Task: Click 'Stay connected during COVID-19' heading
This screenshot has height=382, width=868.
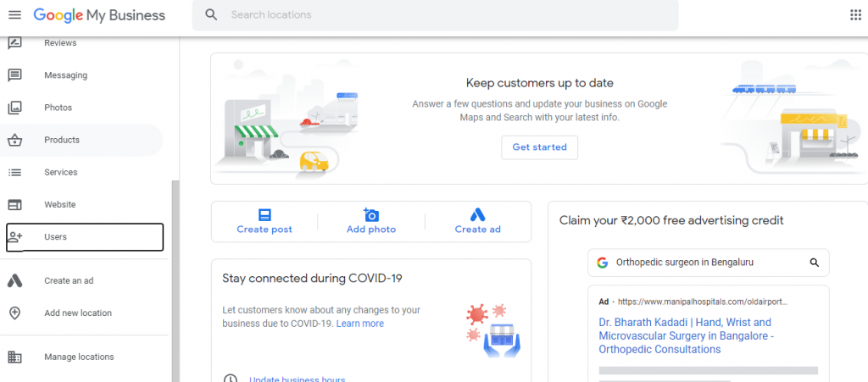Action: click(312, 279)
